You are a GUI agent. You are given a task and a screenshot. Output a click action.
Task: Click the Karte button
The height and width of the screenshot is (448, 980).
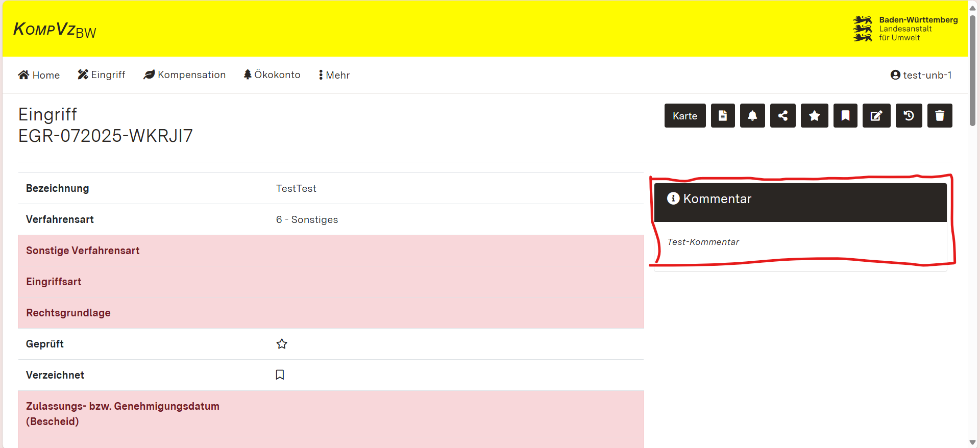pos(684,116)
